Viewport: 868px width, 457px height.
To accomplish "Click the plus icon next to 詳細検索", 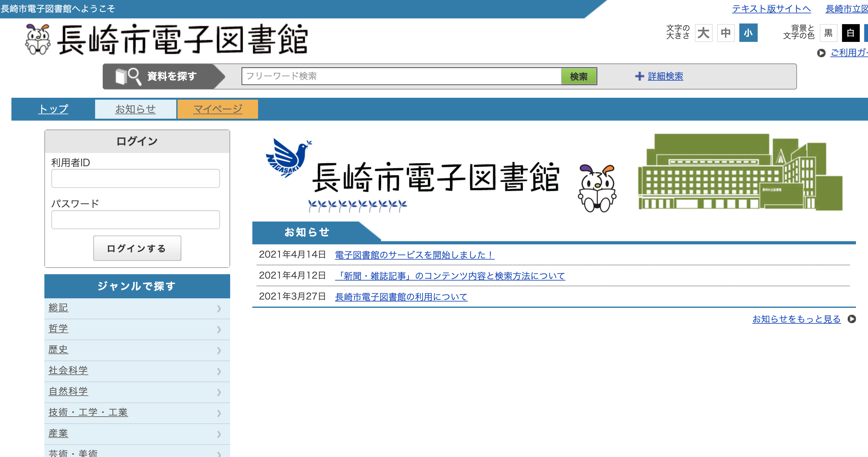I will pos(639,76).
